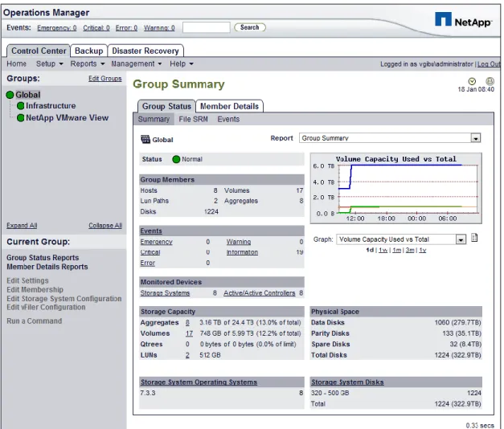Screen dimensions: 504x429
Task: Select the Group Status tab
Action: point(166,106)
